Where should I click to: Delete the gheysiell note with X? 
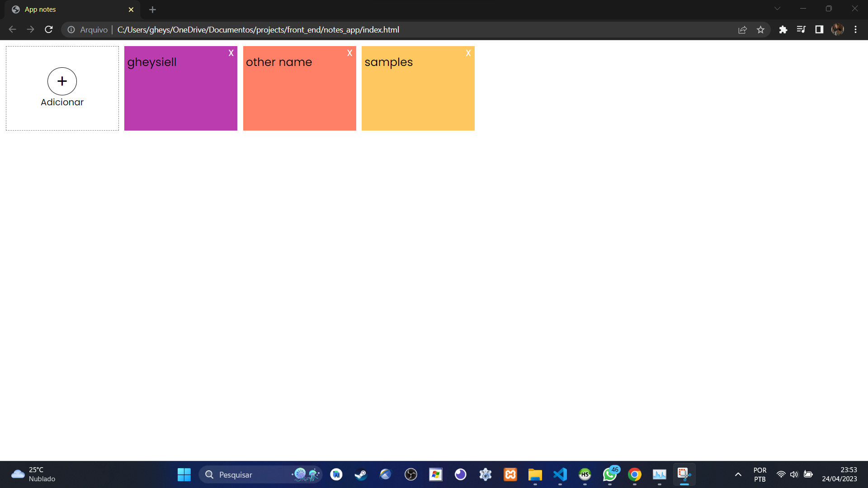(x=231, y=53)
